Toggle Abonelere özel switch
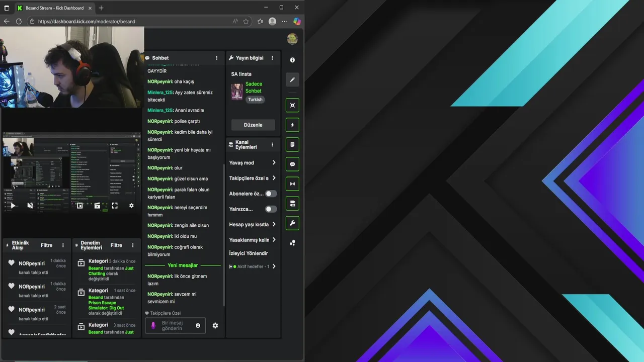This screenshot has height=362, width=644. (271, 194)
